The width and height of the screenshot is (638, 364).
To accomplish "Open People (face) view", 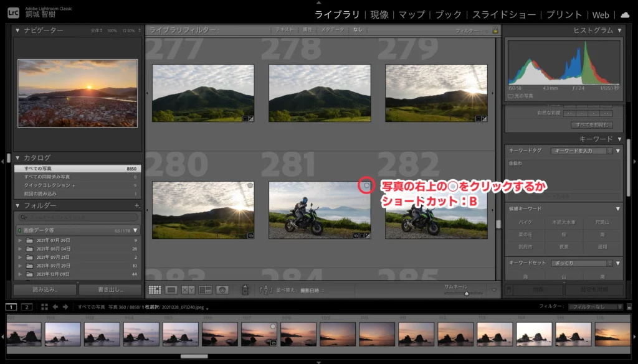I will 222,290.
